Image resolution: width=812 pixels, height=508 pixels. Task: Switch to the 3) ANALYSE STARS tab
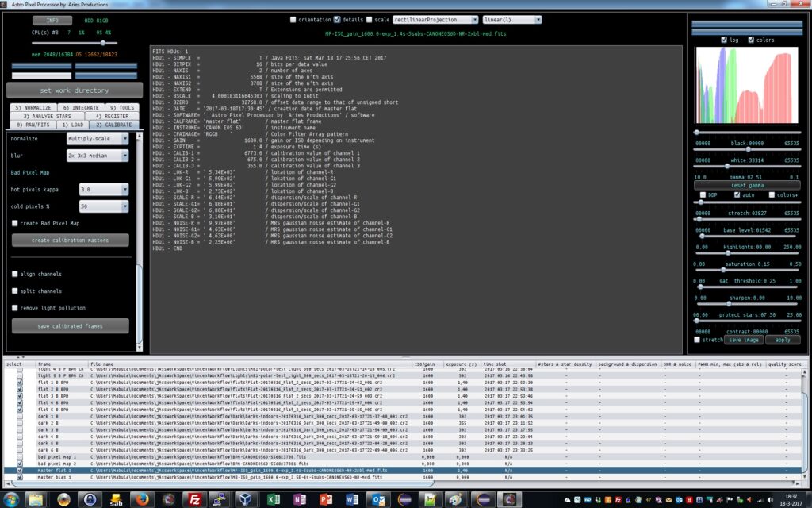pyautogui.click(x=47, y=116)
